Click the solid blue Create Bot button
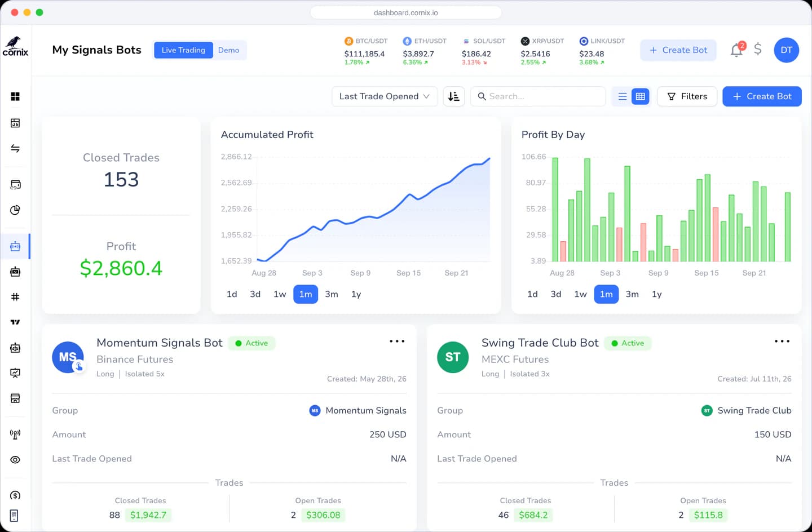812x532 pixels. pos(762,96)
